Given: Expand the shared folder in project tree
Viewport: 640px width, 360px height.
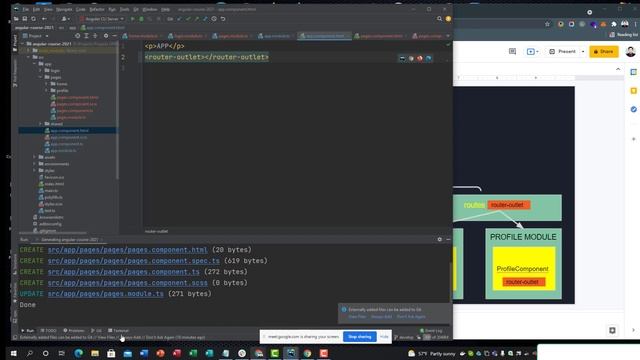Looking at the screenshot, I should coord(41,124).
